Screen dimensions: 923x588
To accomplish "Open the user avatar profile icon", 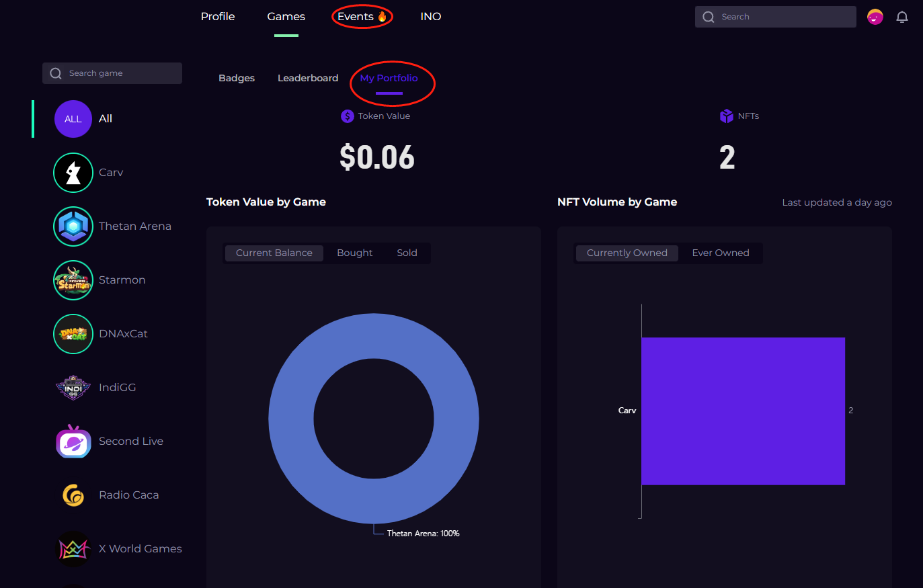I will coord(875,17).
